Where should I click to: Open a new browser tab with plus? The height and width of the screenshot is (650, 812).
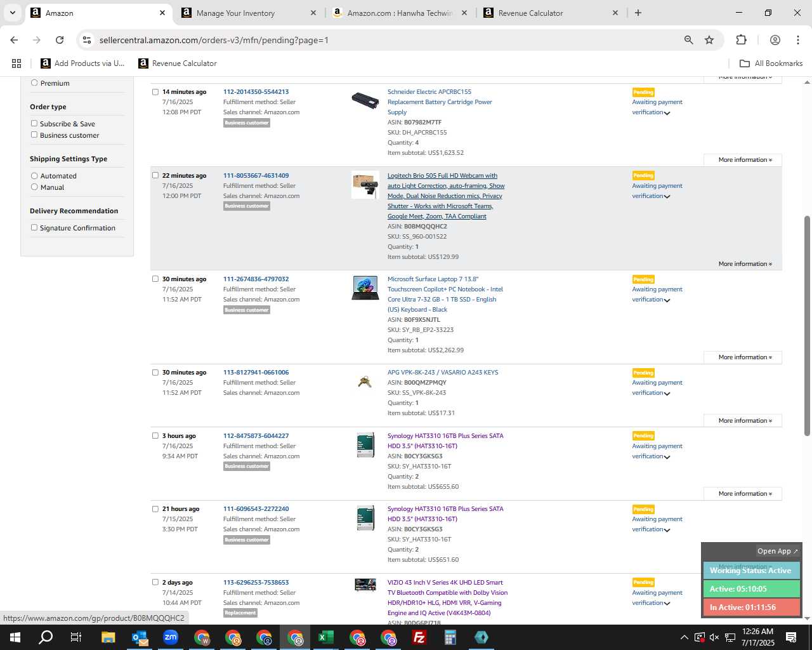coord(638,13)
